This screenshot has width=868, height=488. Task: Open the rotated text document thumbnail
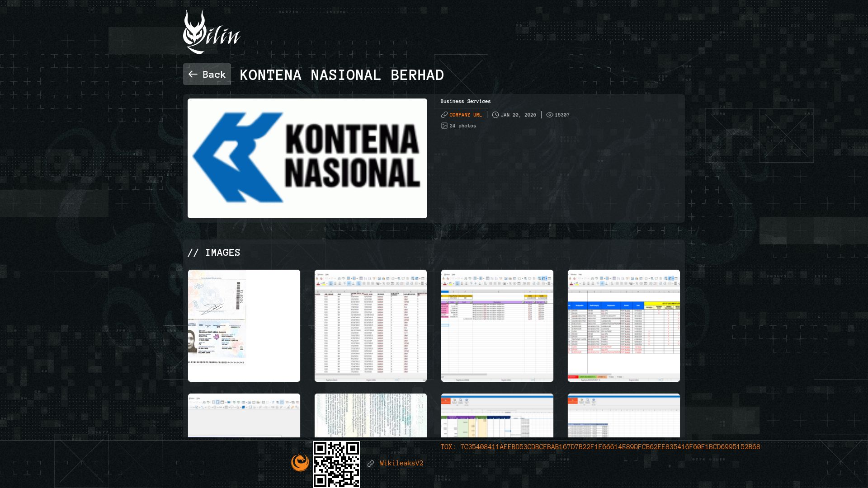(370, 415)
